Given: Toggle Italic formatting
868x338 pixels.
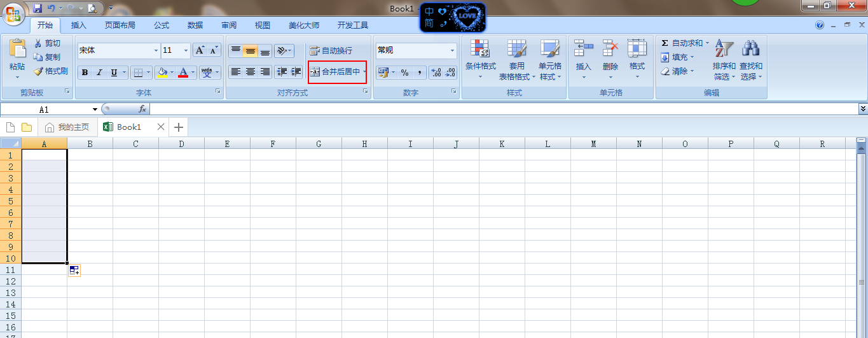Looking at the screenshot, I should [x=99, y=73].
